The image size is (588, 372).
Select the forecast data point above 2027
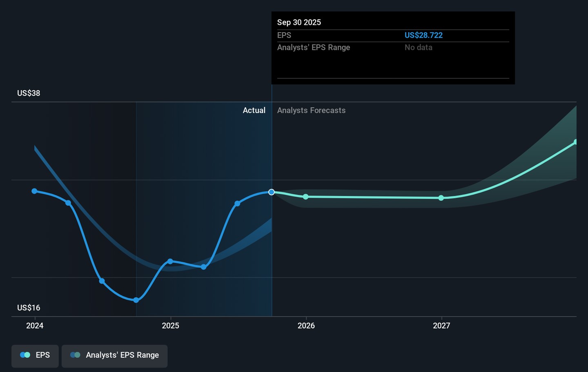coord(441,198)
